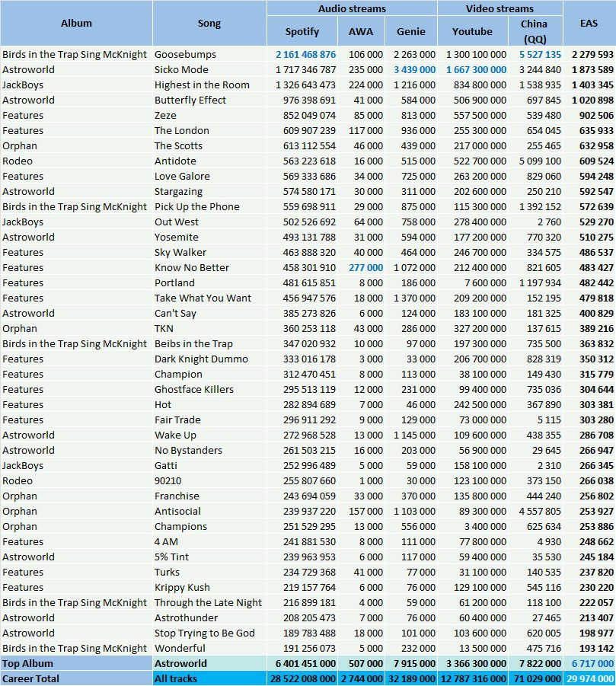616x686 pixels.
Task: Select the TKN song cell
Action: (209, 329)
